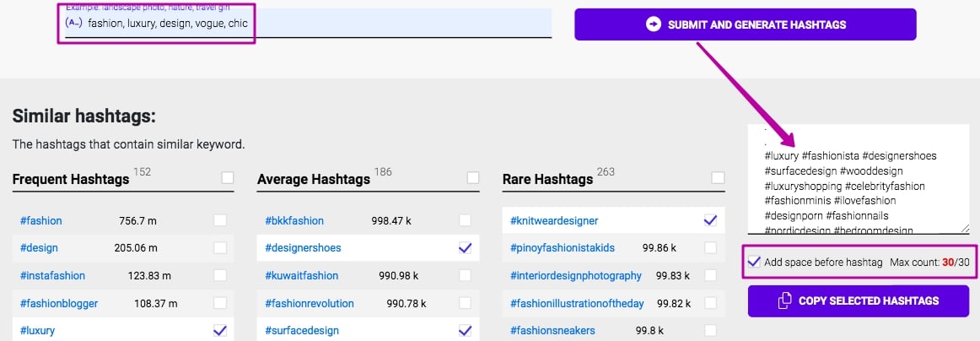Screen dimensions: 980x341
Task: Click inside the selected hashtags text area
Action: pos(858,178)
